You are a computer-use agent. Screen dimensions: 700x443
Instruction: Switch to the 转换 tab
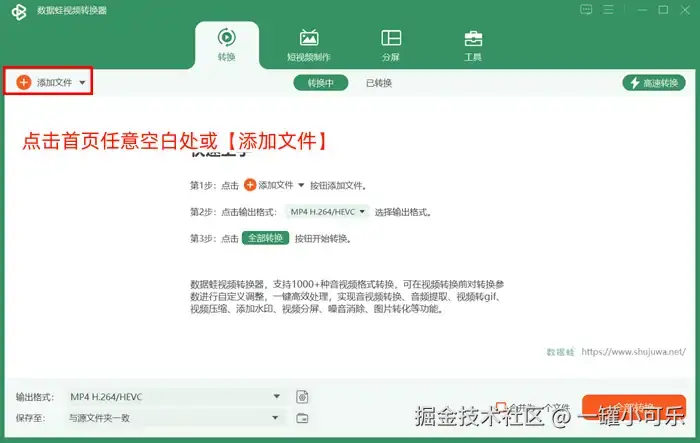pyautogui.click(x=227, y=45)
